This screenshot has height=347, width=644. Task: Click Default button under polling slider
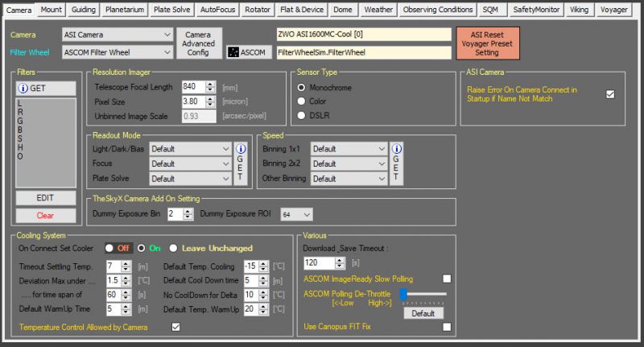[423, 313]
